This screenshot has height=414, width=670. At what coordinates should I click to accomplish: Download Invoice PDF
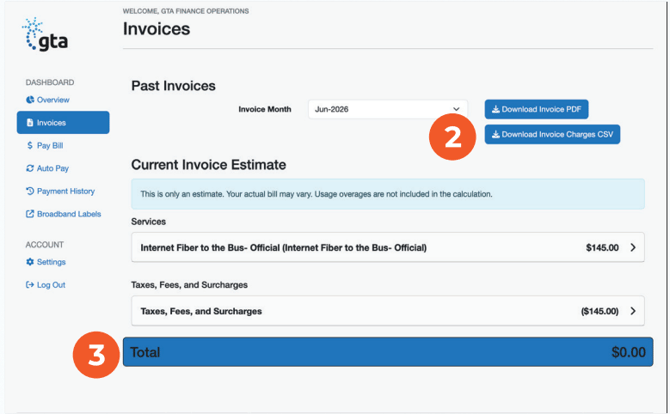coord(537,109)
